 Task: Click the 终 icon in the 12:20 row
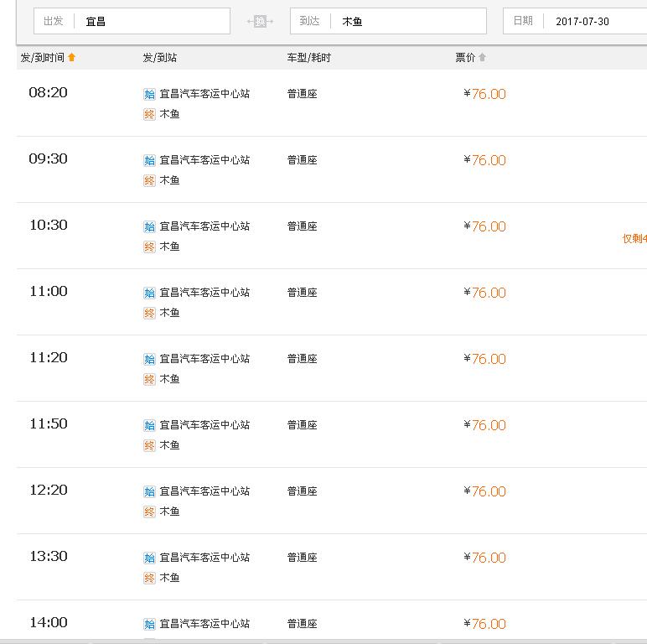tap(149, 512)
